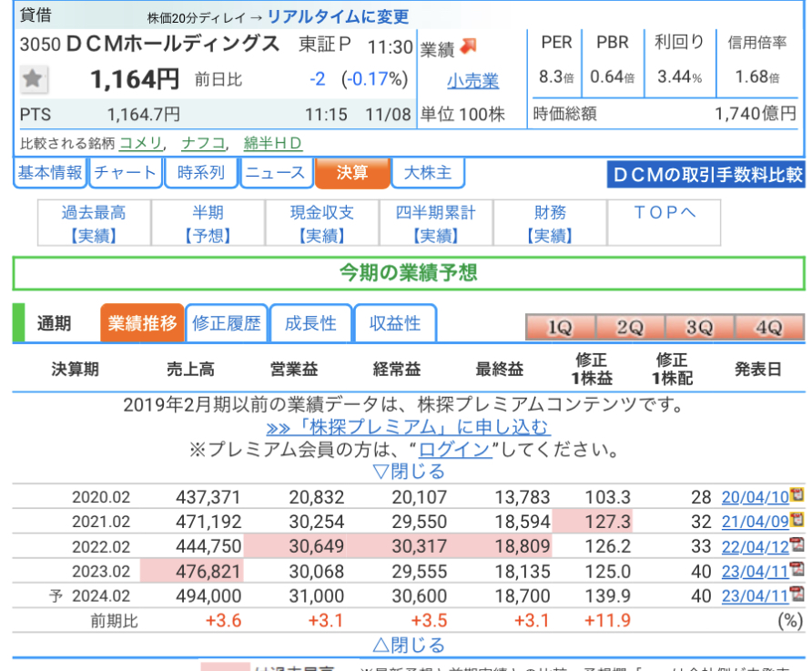
Task: Open compared stock ナフコ
Action: [x=204, y=144]
